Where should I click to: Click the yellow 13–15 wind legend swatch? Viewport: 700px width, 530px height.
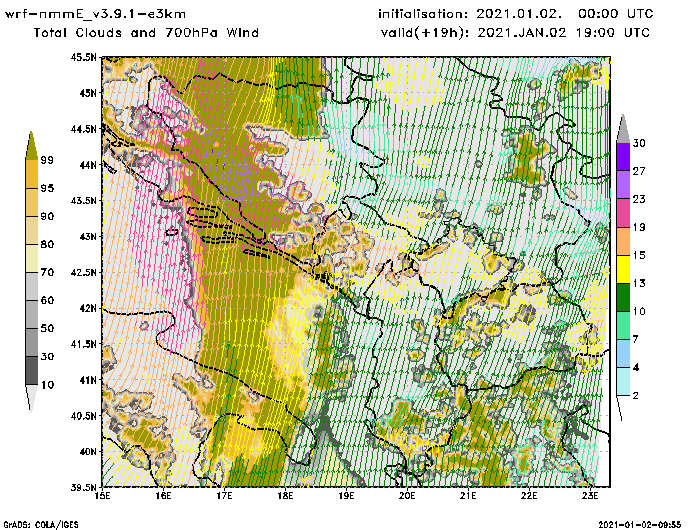(x=622, y=269)
